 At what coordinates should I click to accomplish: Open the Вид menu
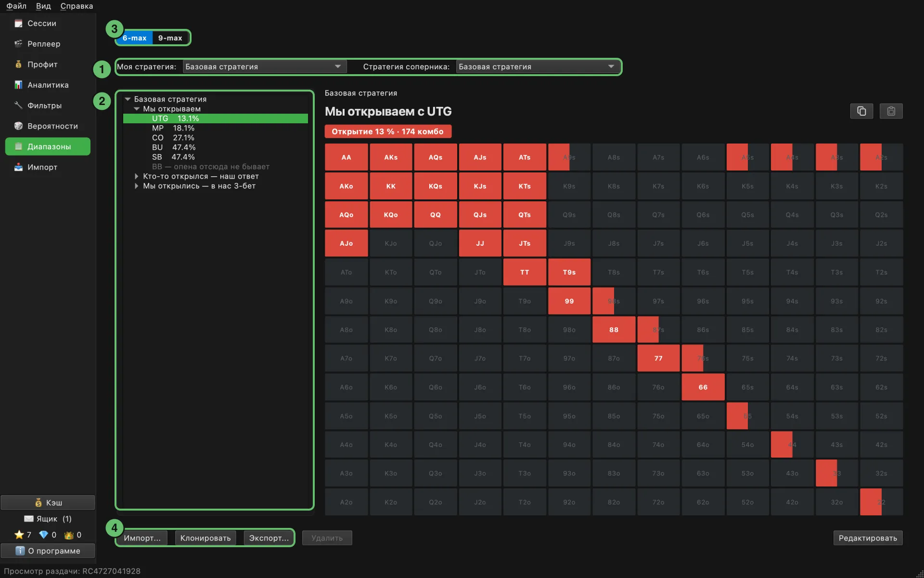[43, 6]
